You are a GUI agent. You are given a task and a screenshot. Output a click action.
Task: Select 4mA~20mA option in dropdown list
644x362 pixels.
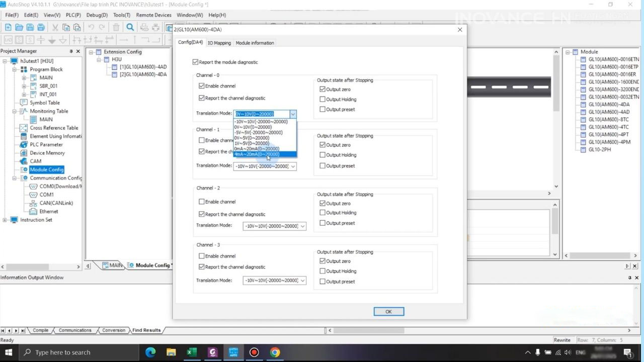click(257, 154)
